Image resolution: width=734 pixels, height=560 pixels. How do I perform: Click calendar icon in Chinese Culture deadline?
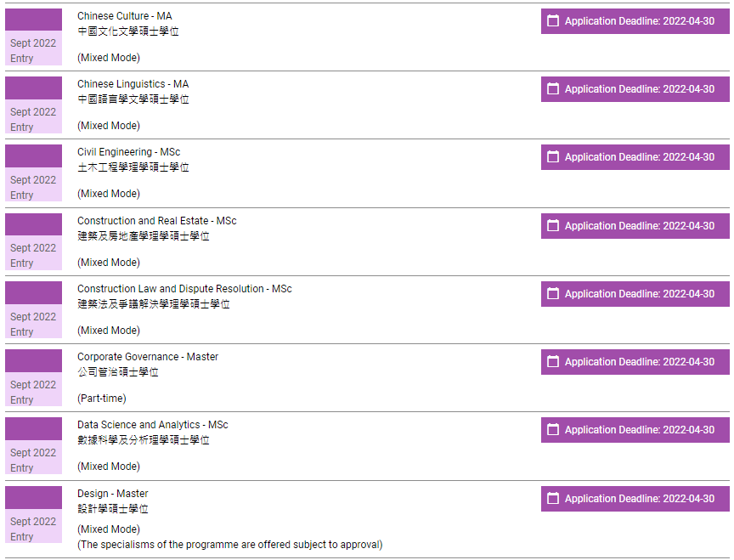[x=553, y=20]
